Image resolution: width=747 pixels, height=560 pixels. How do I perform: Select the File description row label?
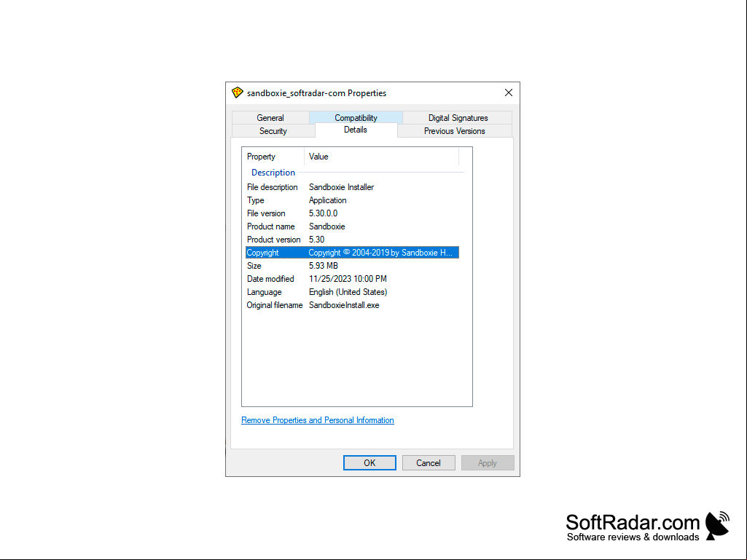pyautogui.click(x=272, y=187)
